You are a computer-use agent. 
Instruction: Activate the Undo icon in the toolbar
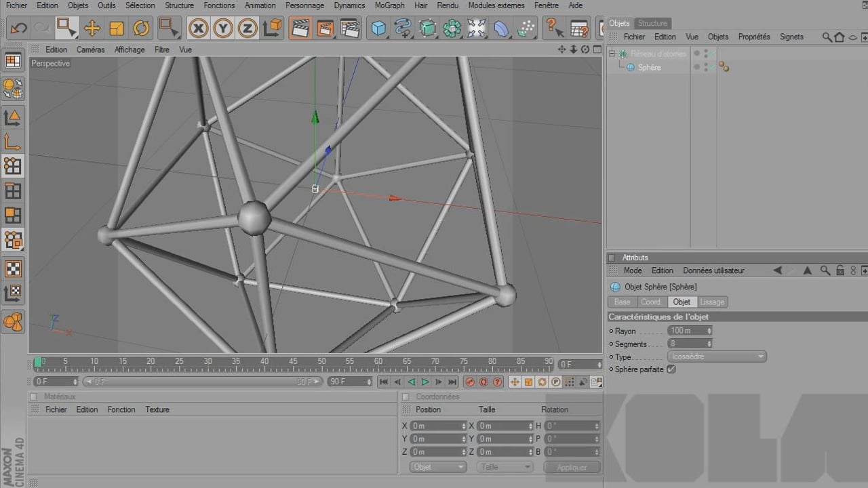pos(18,28)
